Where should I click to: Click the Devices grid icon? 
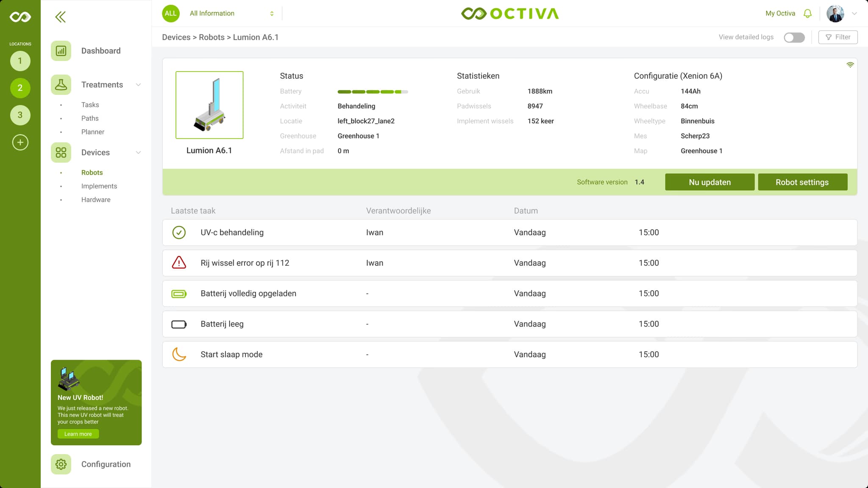(61, 152)
